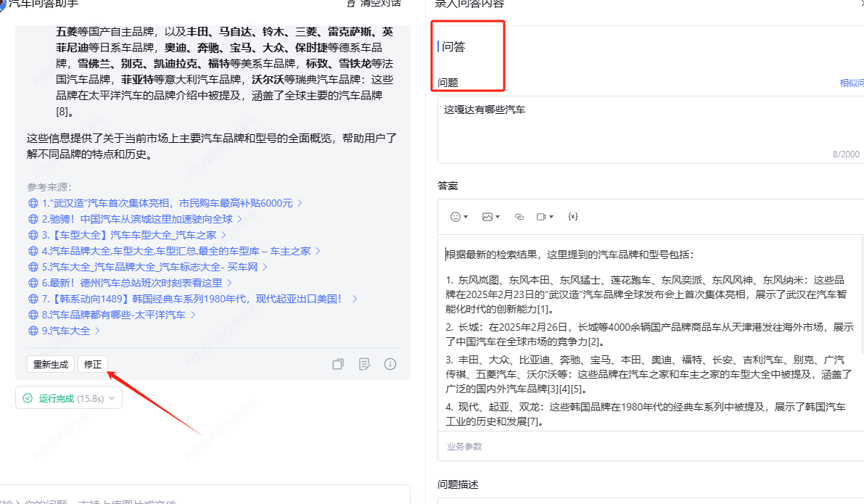Click chevron after reference 1 link
This screenshot has height=504, width=864.
[300, 203]
